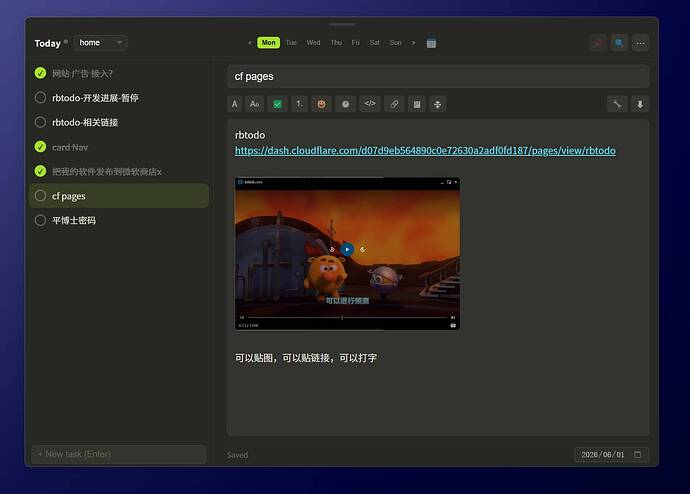
Task: Select rbtodo-相关链接 task text
Action: click(85, 122)
